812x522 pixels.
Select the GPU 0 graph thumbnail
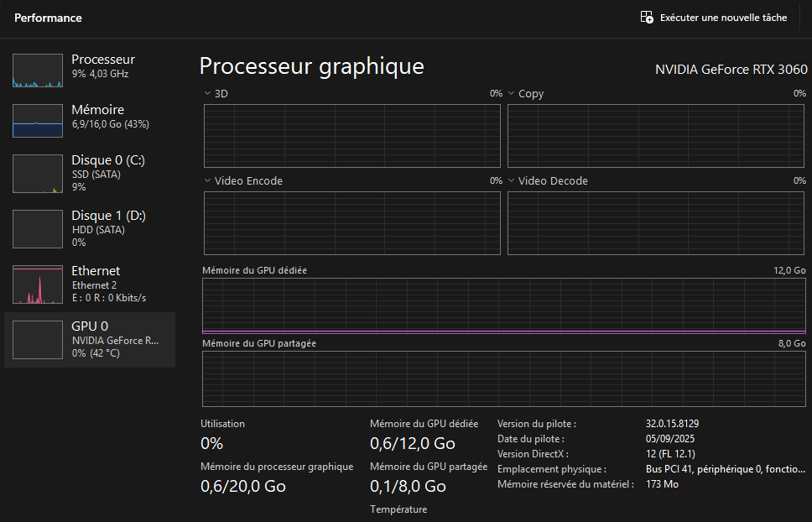pos(38,339)
